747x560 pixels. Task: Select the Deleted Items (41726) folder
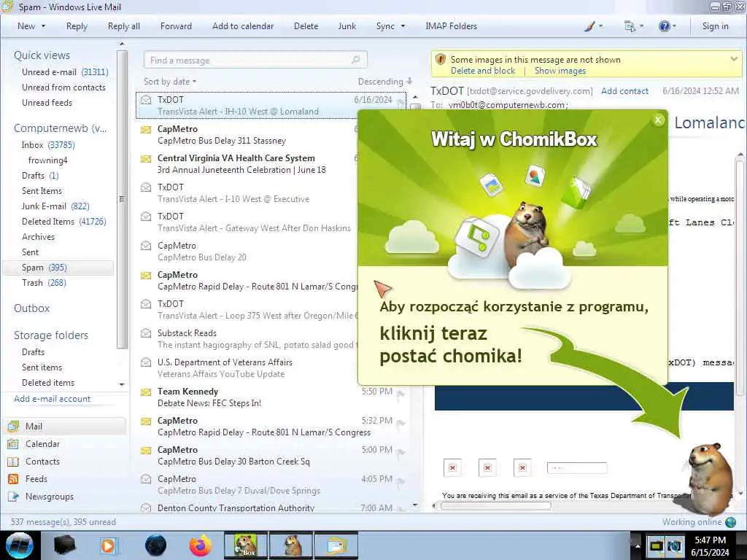(64, 222)
